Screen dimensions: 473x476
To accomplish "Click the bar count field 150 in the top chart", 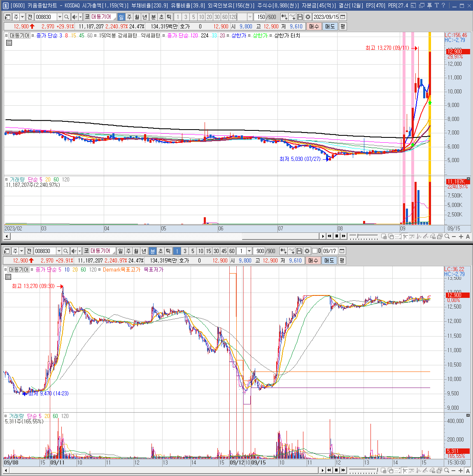I will (x=261, y=17).
